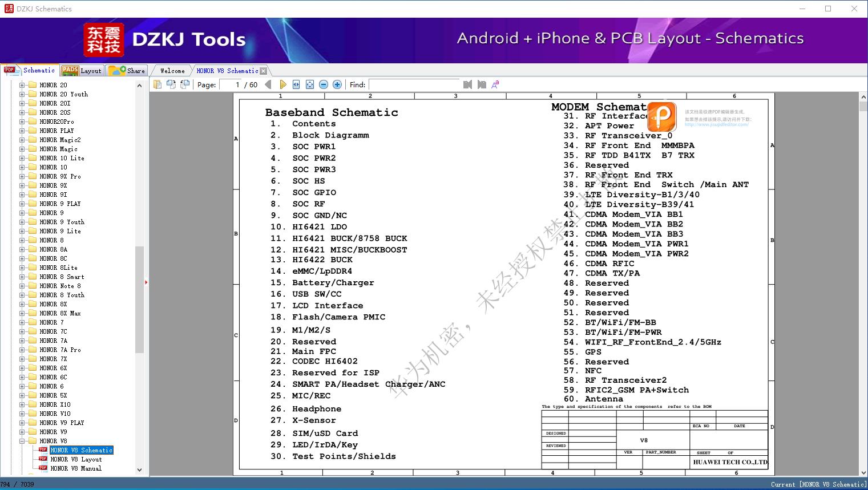868x490 pixels.
Task: Select the HONOR 9 Lite folder
Action: (x=60, y=231)
